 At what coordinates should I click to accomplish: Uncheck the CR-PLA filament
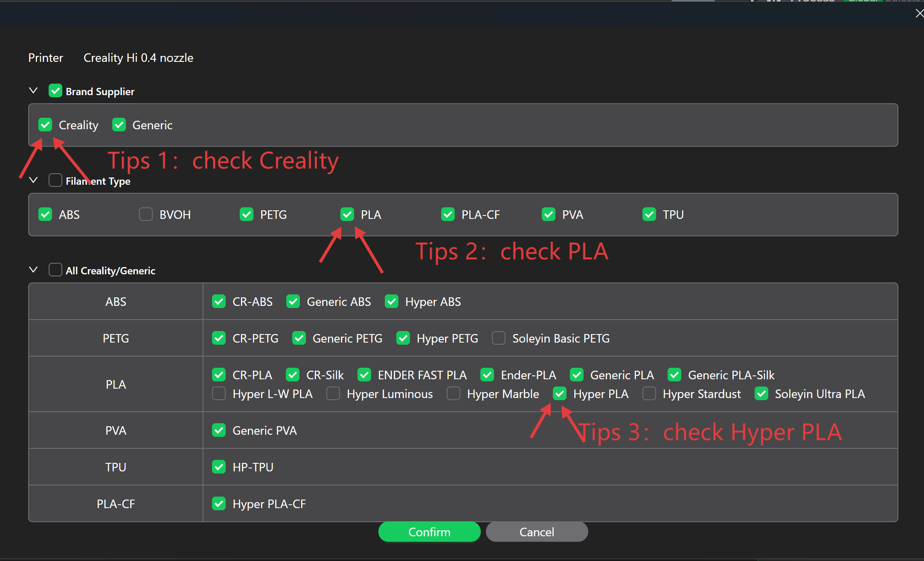pos(219,375)
